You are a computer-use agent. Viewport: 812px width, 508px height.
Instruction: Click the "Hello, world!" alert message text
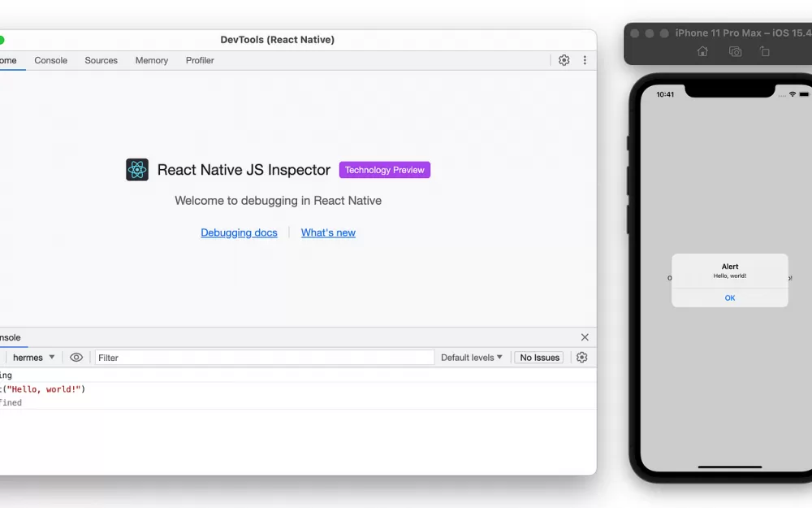(730, 276)
